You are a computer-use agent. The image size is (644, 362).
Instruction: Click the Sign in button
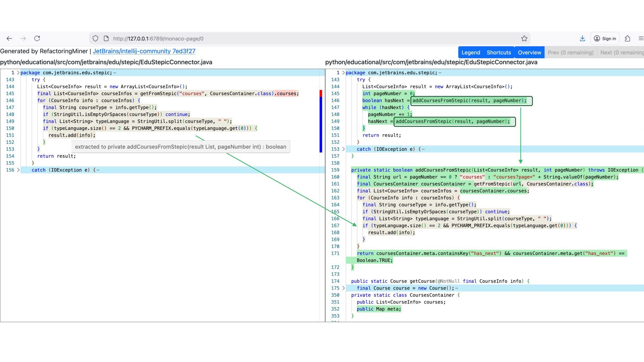[x=605, y=39]
